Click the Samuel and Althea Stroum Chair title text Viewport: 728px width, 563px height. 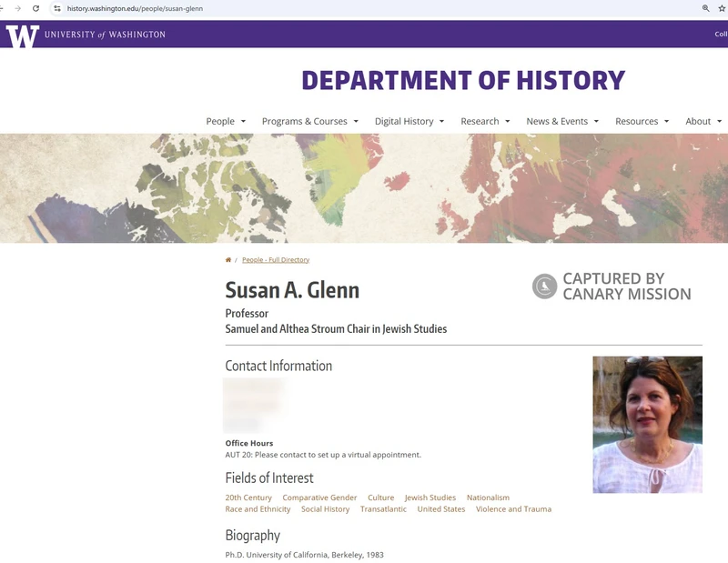click(x=336, y=328)
